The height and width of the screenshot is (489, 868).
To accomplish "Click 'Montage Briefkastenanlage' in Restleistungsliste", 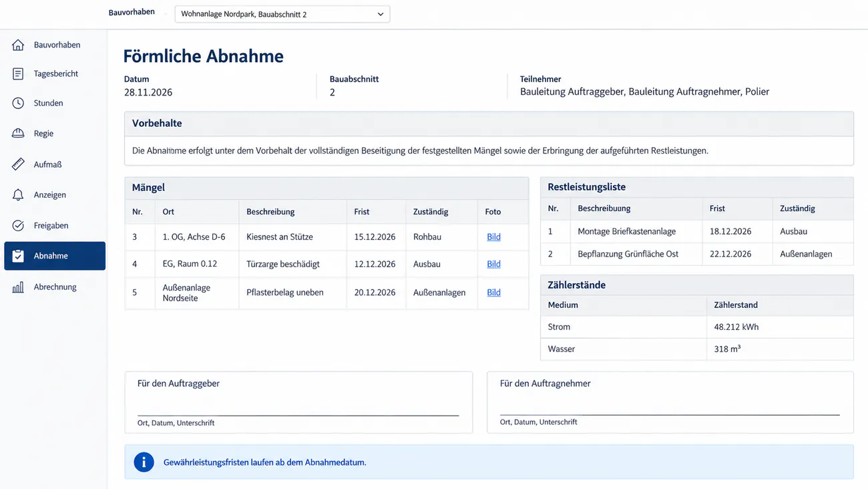I will [x=627, y=232].
